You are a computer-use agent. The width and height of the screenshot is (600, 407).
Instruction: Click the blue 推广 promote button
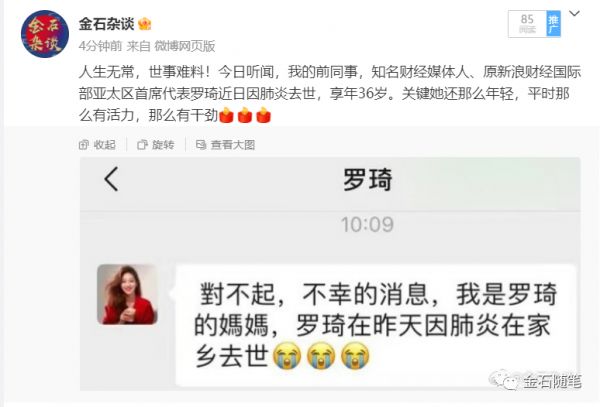pyautogui.click(x=553, y=24)
